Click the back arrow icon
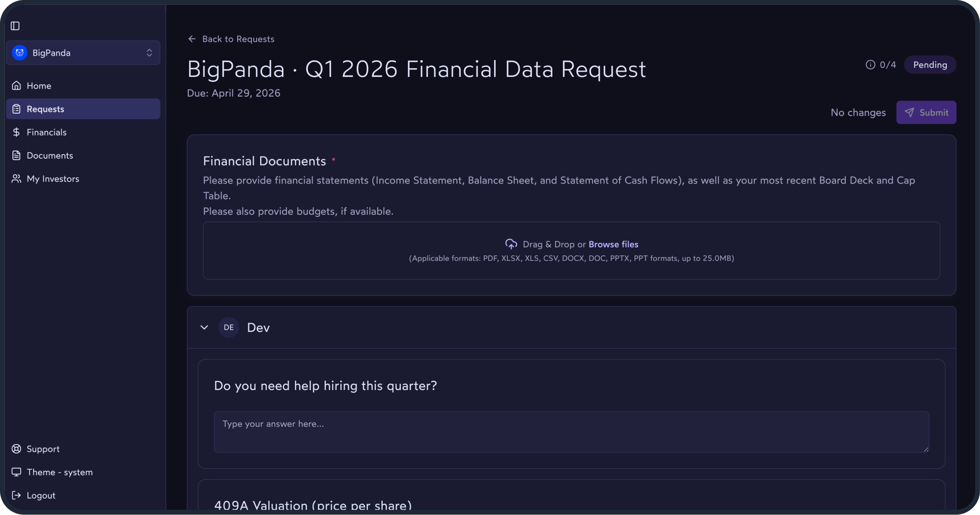 click(x=192, y=39)
